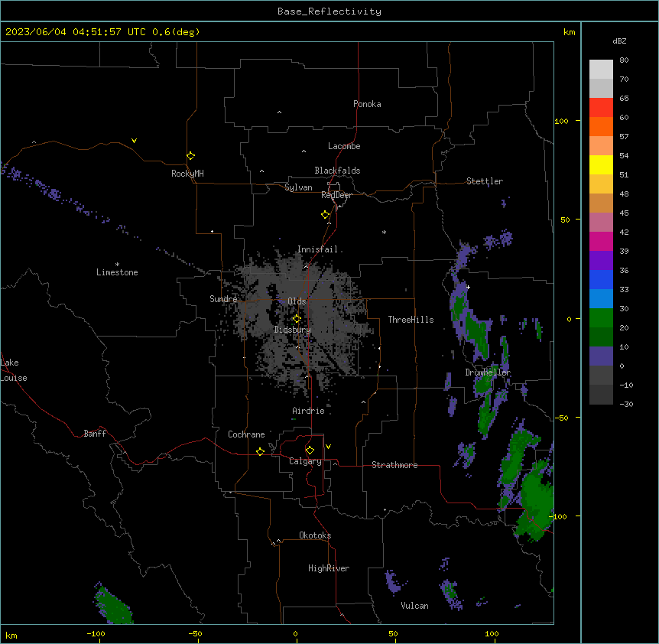Click the RedDeer city label
The image size is (659, 644).
tap(336, 195)
